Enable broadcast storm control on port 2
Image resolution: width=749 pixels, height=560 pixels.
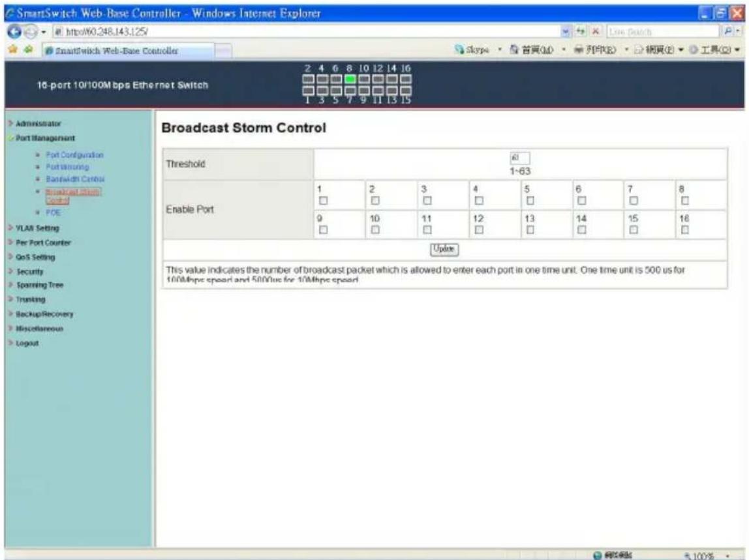point(375,201)
